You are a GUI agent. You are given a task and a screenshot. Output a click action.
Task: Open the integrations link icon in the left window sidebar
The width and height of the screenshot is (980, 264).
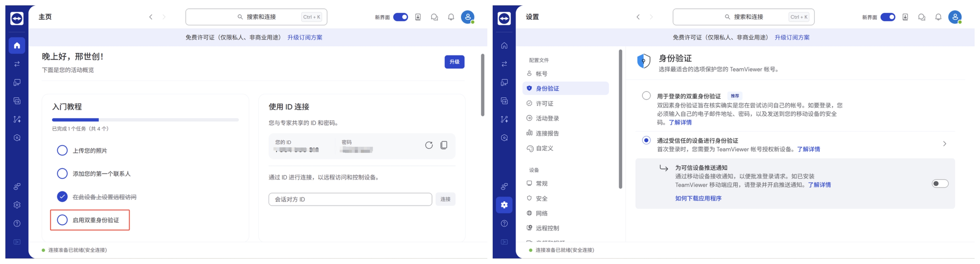tap(17, 186)
